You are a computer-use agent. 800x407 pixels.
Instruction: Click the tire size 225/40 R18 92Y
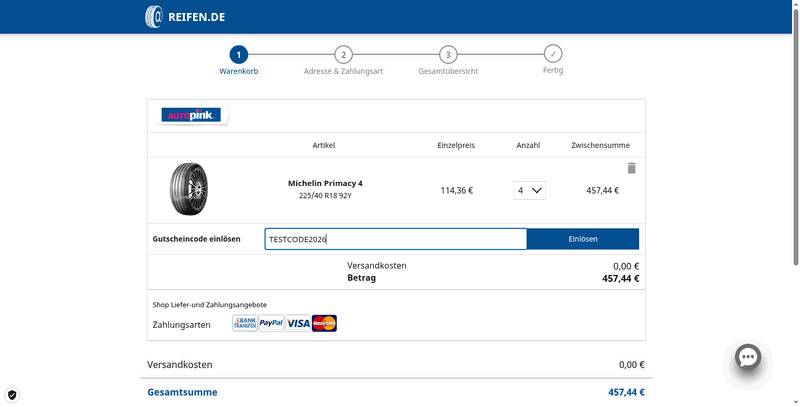(x=325, y=195)
